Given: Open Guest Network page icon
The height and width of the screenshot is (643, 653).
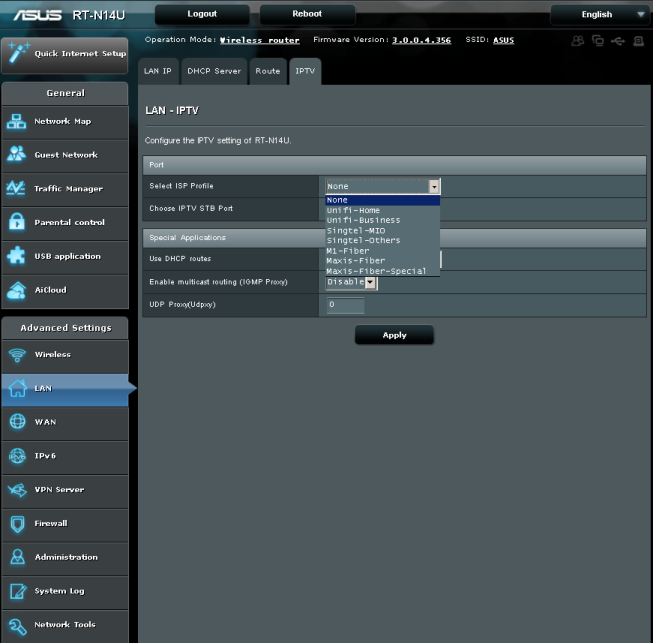Looking at the screenshot, I should (17, 155).
